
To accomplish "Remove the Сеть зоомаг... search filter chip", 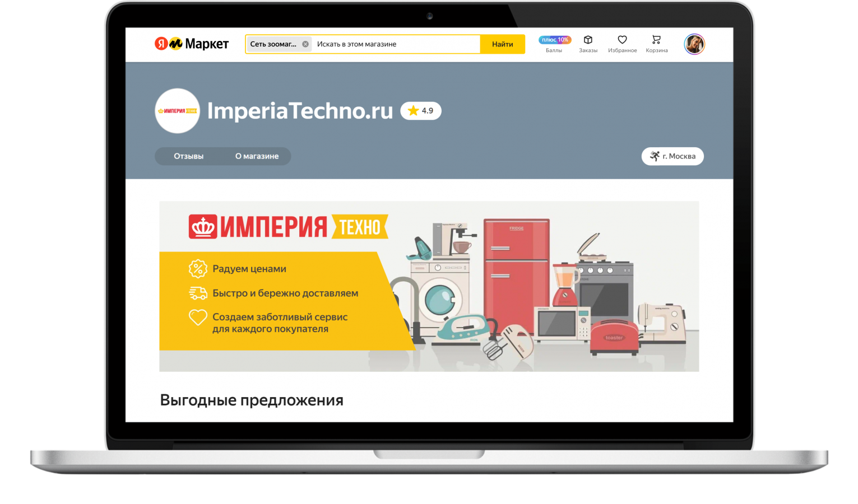I will [x=305, y=44].
